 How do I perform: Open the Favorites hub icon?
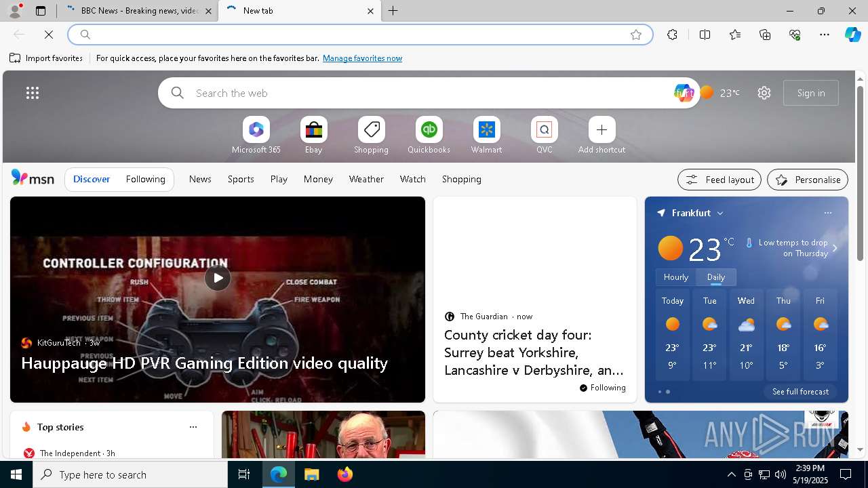(735, 35)
